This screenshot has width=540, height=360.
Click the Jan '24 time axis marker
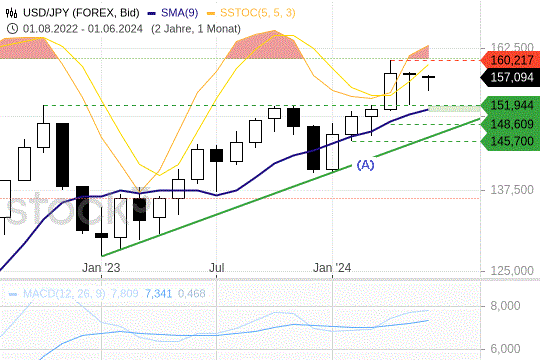[332, 268]
